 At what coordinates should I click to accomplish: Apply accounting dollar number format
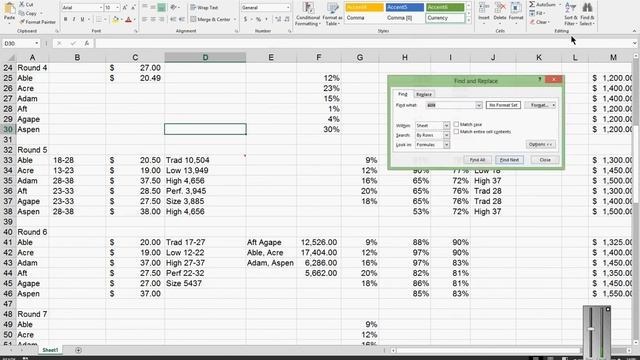[x=245, y=19]
